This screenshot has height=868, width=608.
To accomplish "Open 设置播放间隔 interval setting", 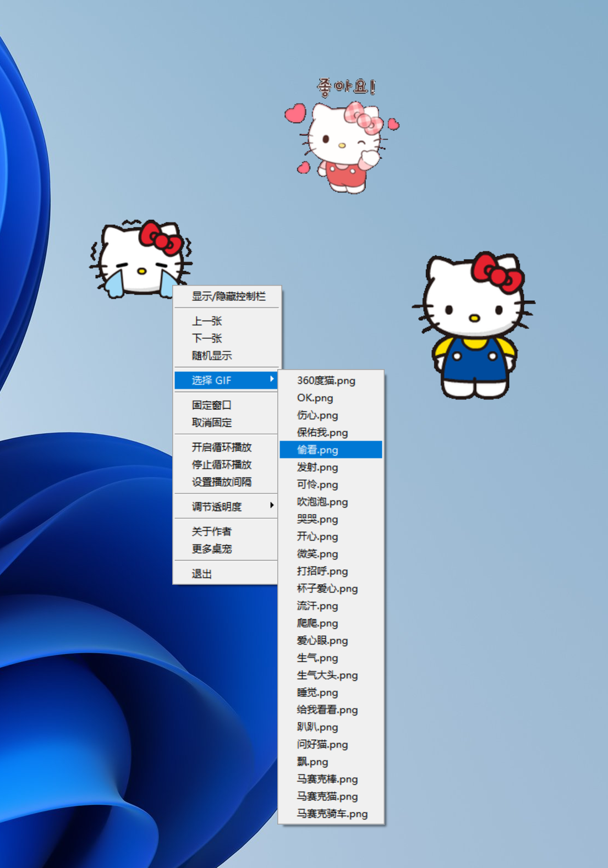I will (221, 482).
